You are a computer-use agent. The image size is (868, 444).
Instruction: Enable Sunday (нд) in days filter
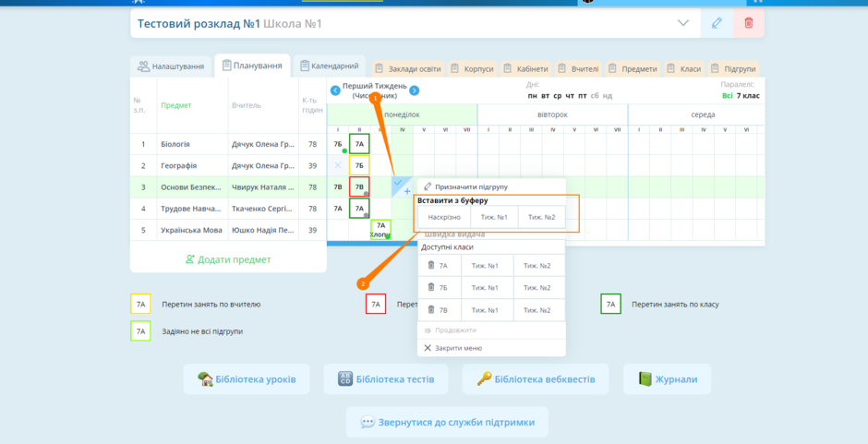[608, 96]
